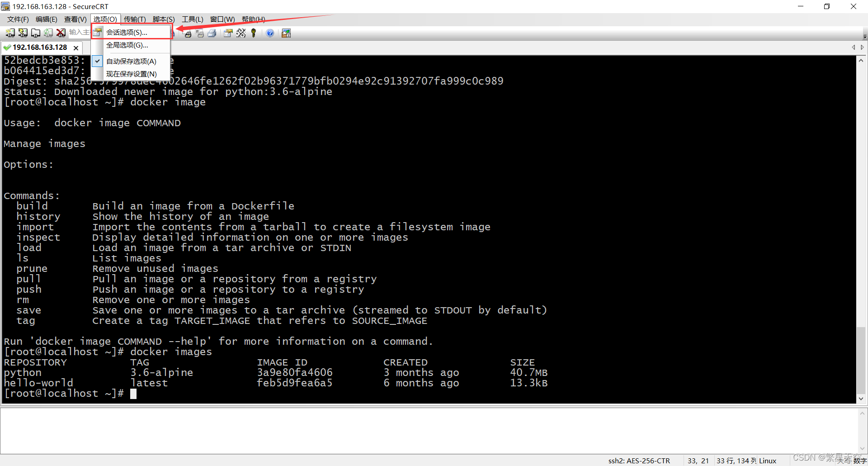Image resolution: width=868 pixels, height=466 pixels.
Task: Select 全局选项(G)... menu entry
Action: point(131,45)
